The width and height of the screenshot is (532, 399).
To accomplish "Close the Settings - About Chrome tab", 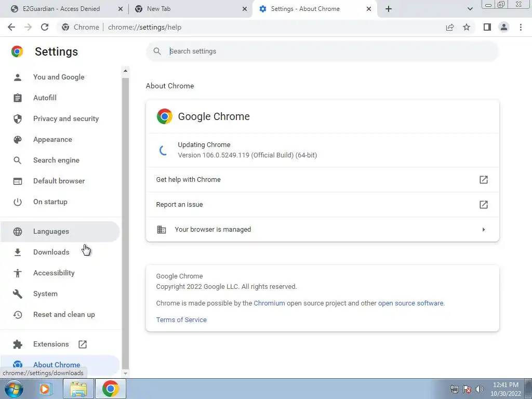I will 369,9.
